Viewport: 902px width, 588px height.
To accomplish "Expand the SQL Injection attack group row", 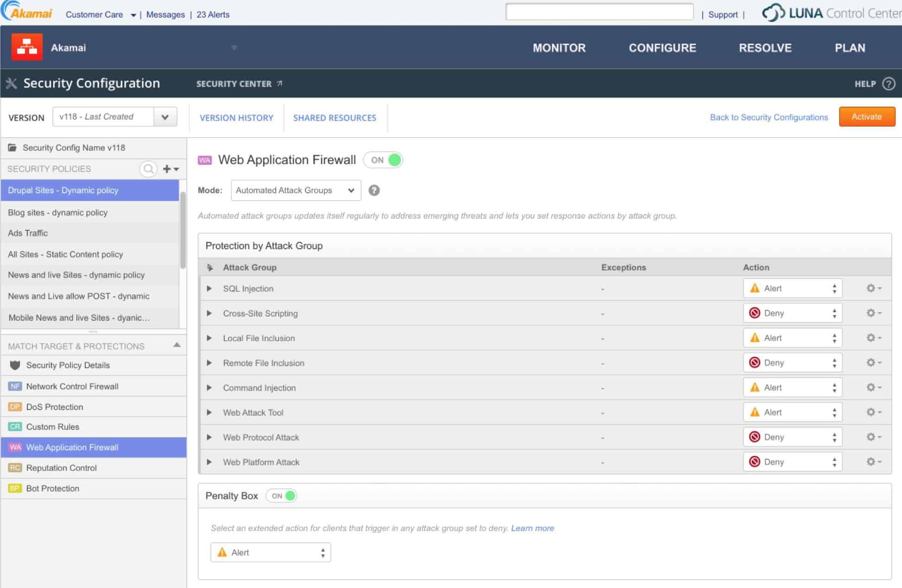I will coord(209,288).
